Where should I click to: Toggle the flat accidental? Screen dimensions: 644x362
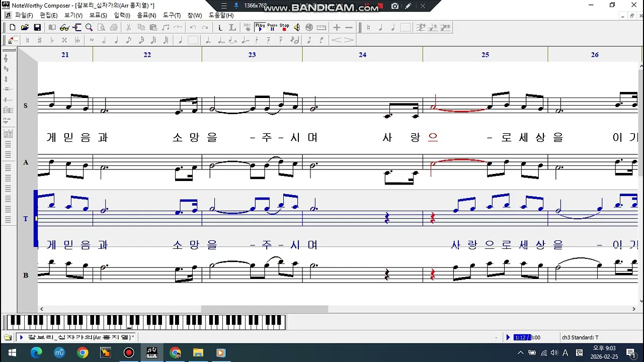click(52, 40)
